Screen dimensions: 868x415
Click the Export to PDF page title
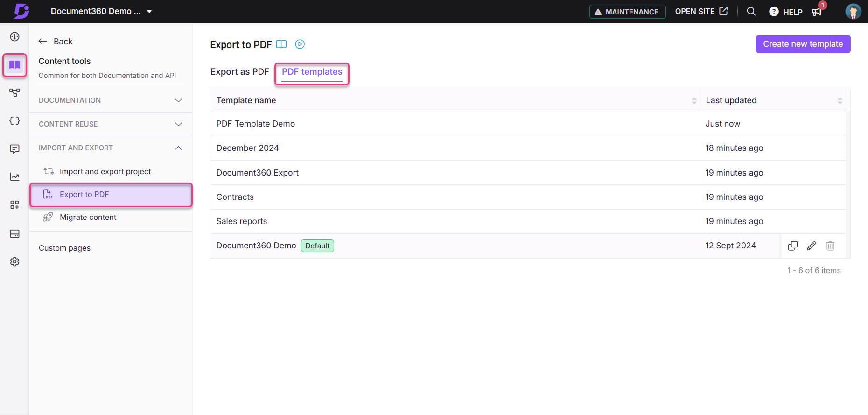[241, 45]
